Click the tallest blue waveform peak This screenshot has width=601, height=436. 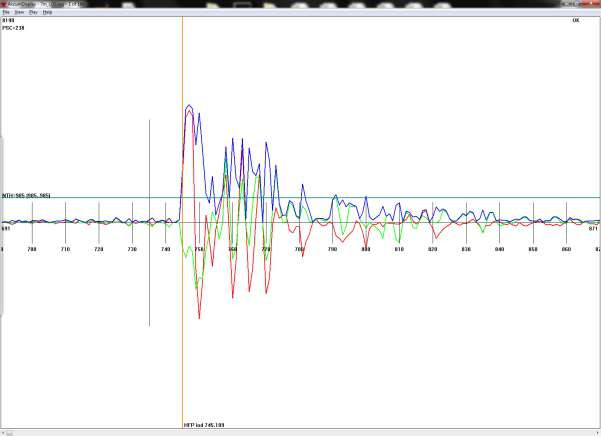coord(189,105)
